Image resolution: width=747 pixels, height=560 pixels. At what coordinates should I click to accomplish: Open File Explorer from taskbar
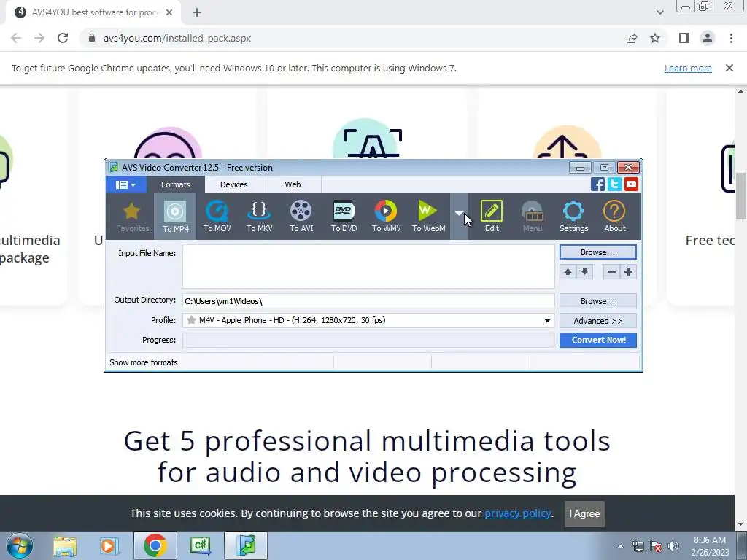[65, 545]
